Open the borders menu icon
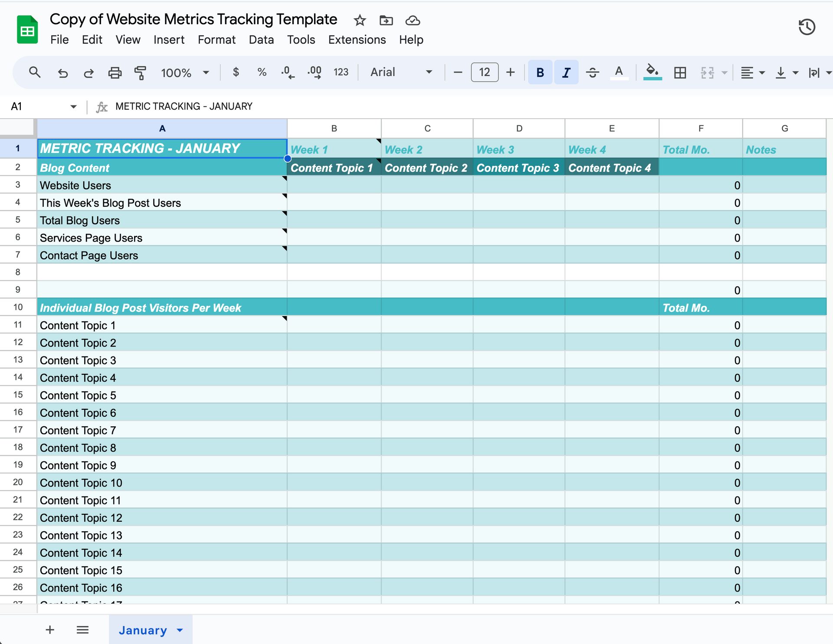 [680, 72]
